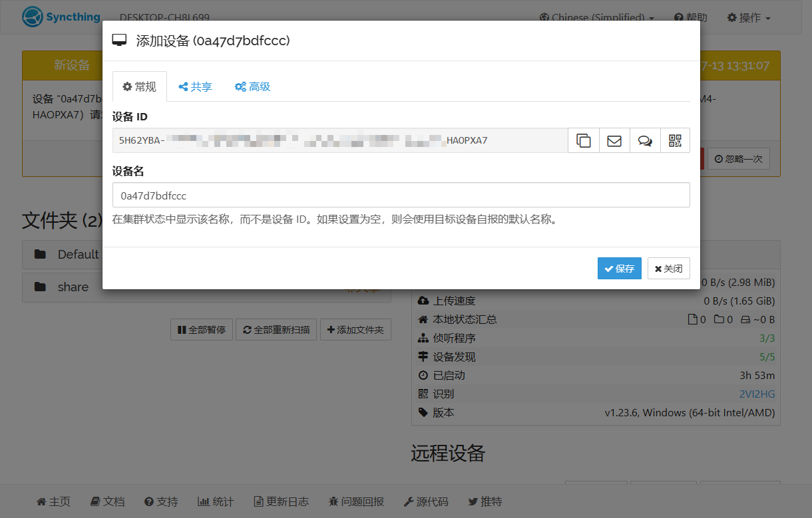Expand the share folder row
812x518 pixels.
206,287
